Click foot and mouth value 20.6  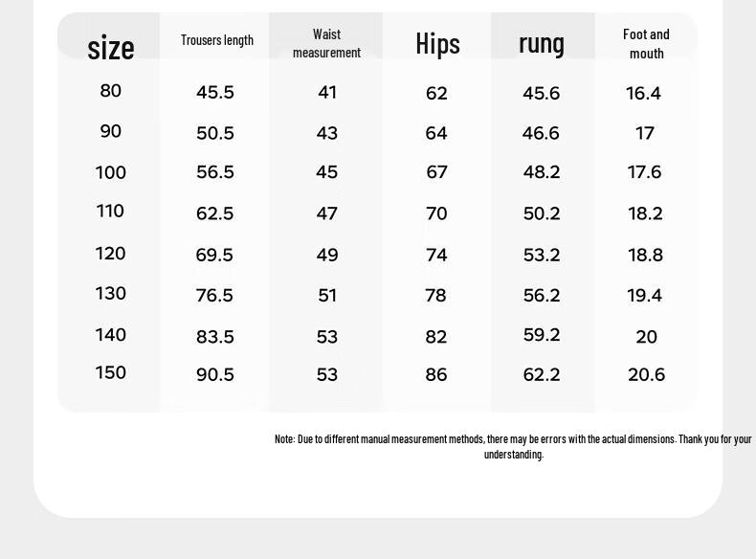click(x=646, y=375)
